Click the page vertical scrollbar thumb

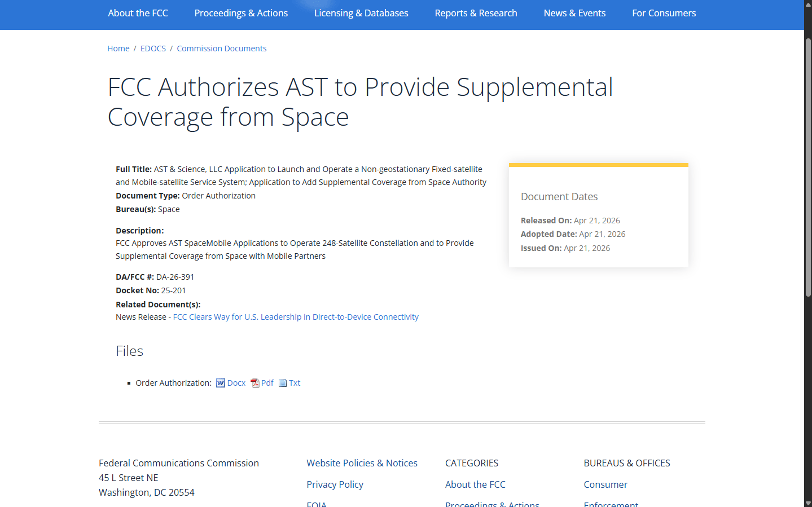tap(808, 167)
